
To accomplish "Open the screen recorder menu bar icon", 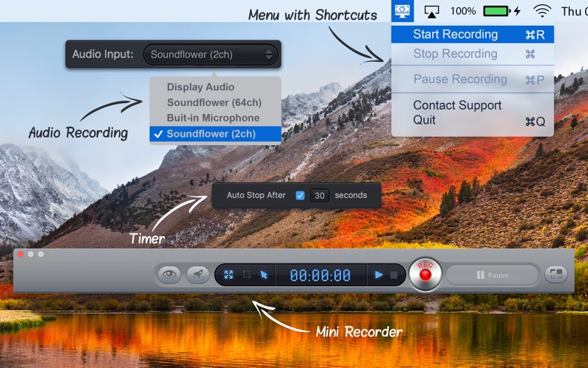I will coord(402,11).
